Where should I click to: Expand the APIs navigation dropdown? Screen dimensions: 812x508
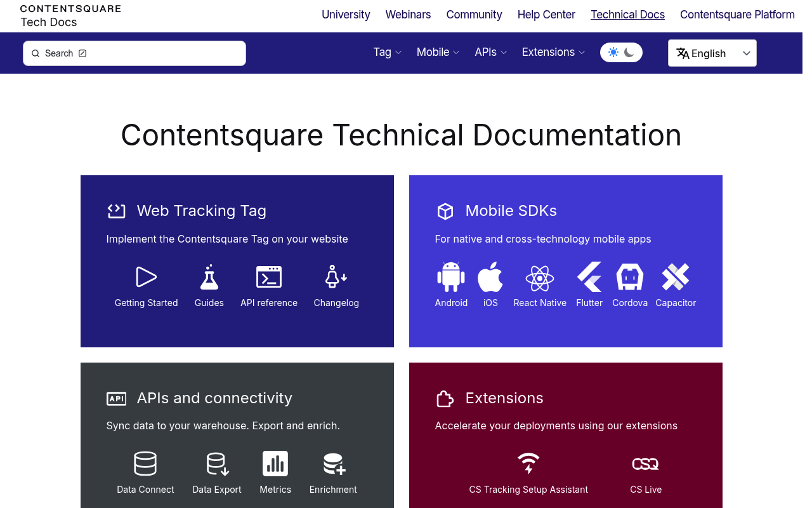coord(491,52)
